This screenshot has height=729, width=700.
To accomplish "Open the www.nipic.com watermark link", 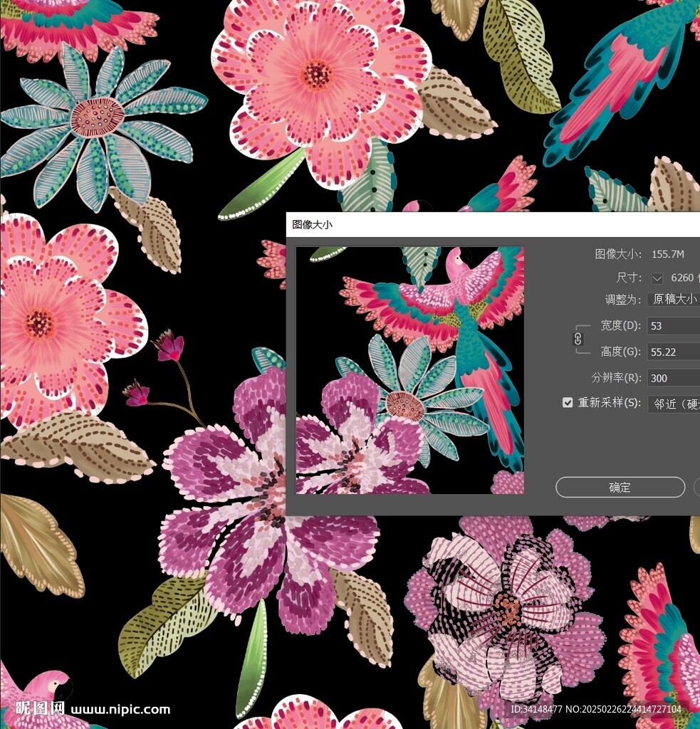I will click(120, 709).
